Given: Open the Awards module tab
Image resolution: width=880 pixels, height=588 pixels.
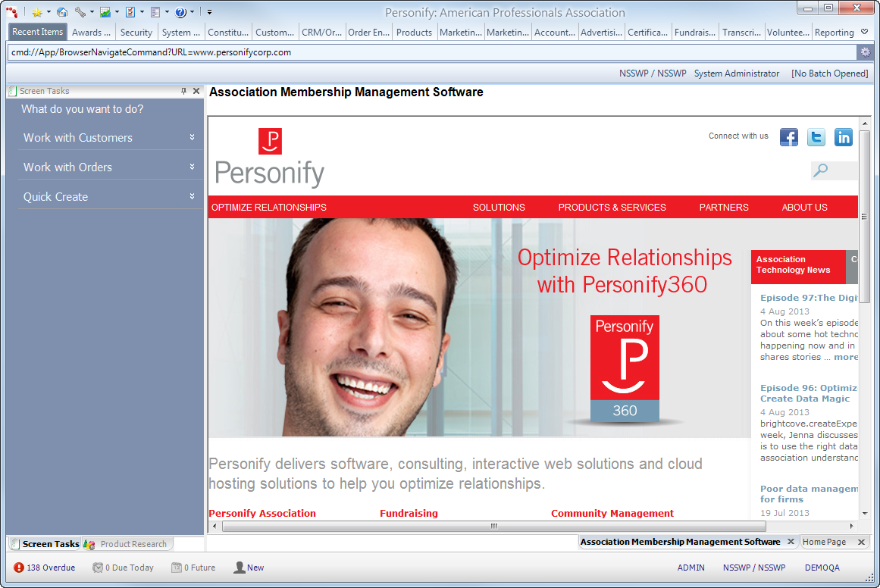Looking at the screenshot, I should coord(91,33).
